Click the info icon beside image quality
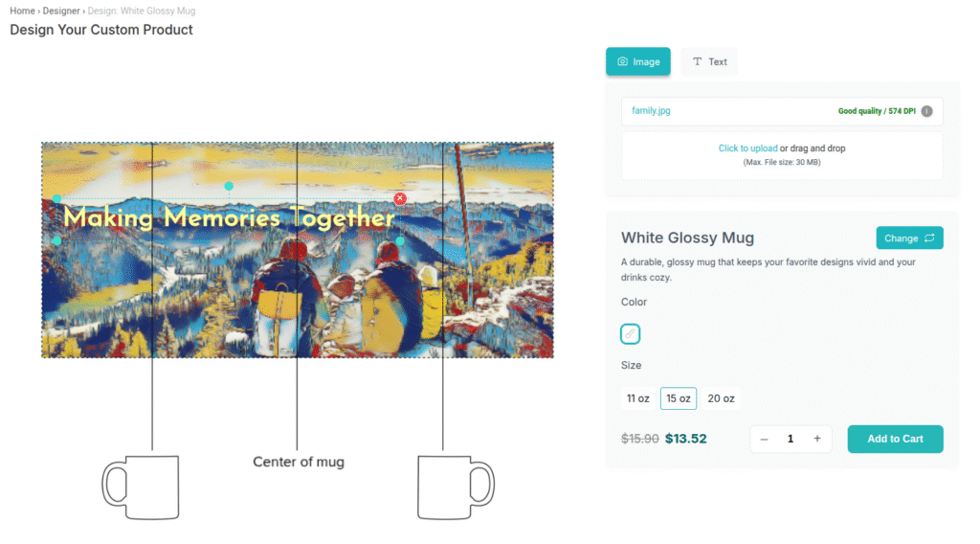This screenshot has width=980, height=544. click(x=926, y=111)
